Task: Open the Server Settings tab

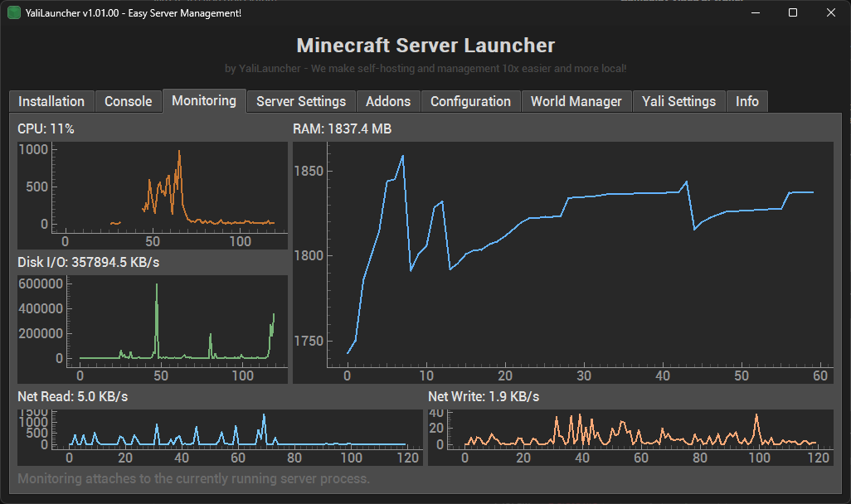Action: pyautogui.click(x=301, y=101)
